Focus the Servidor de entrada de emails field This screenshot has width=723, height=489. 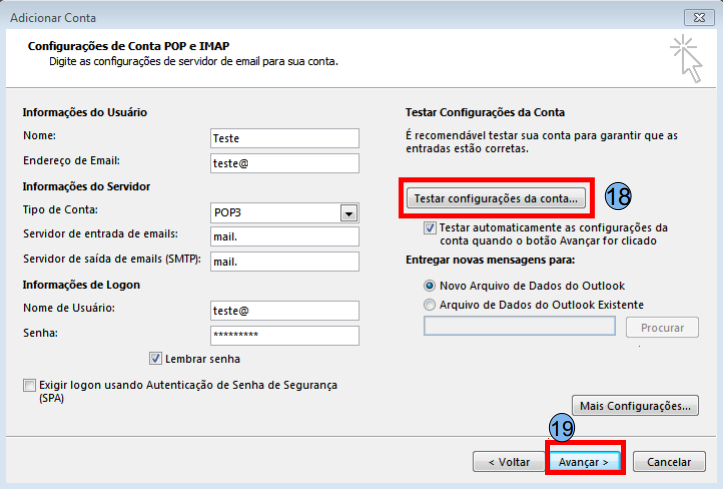284,237
